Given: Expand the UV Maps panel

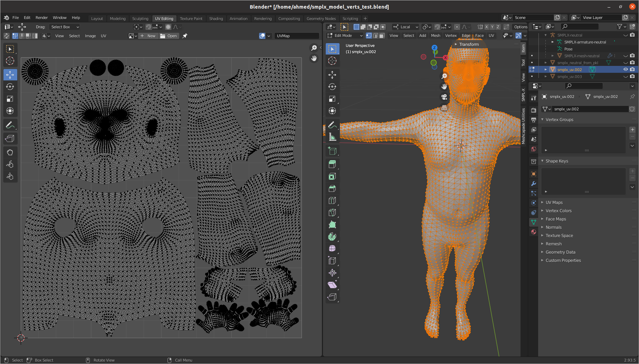Looking at the screenshot, I should [x=554, y=202].
